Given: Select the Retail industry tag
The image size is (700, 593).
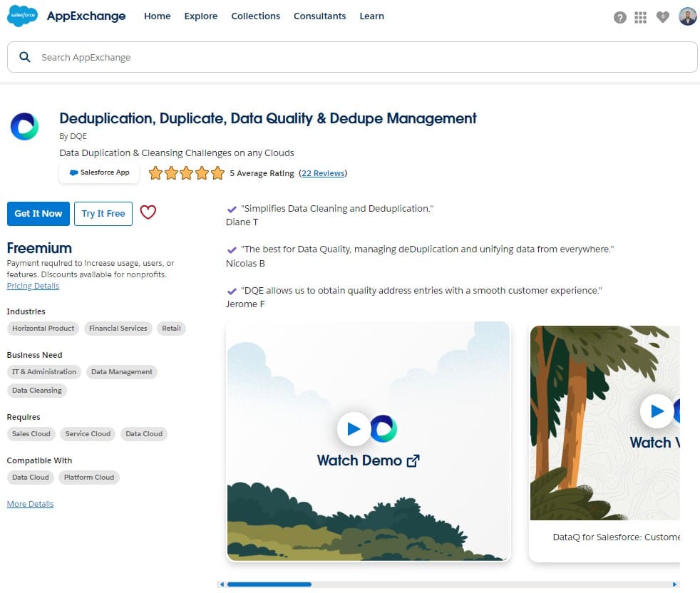Looking at the screenshot, I should (171, 328).
